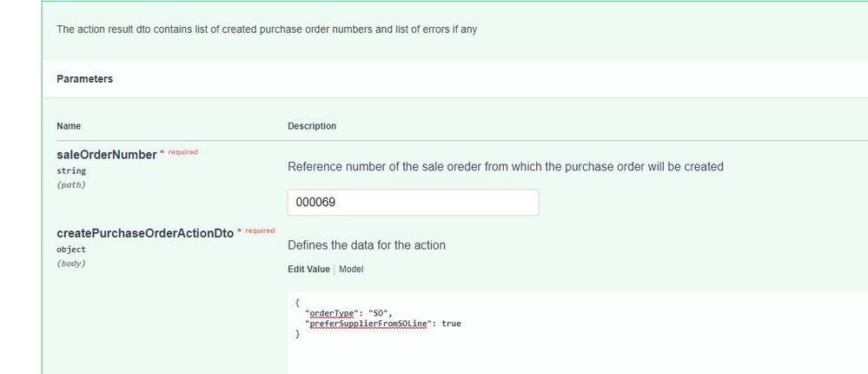Click the '(body)' label under createPurchaseOrderActionDto
868x374 pixels.
point(71,264)
